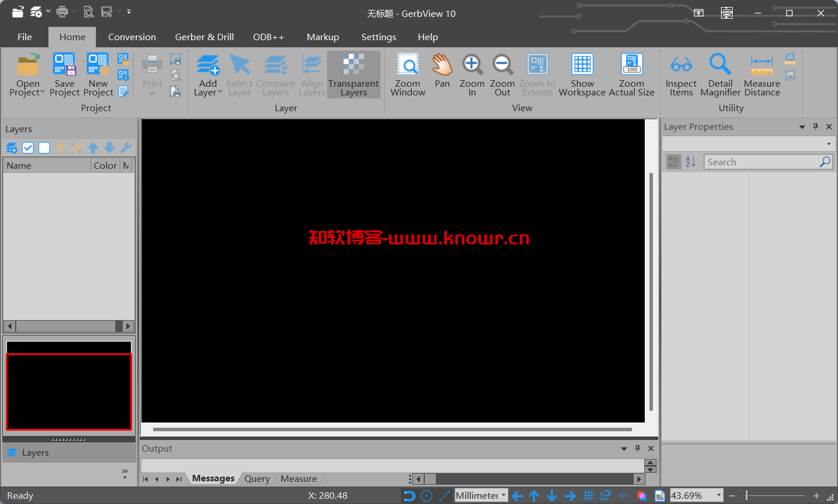Click the Color column header

105,165
